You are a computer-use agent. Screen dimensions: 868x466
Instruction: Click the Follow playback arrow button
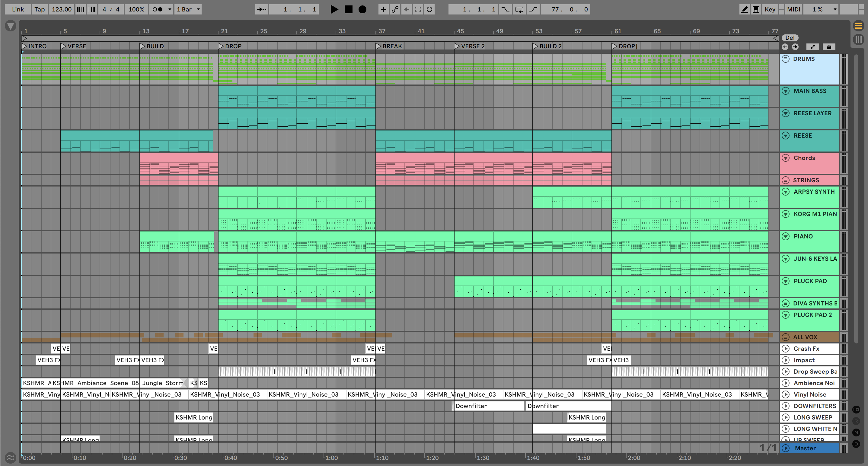tap(261, 9)
